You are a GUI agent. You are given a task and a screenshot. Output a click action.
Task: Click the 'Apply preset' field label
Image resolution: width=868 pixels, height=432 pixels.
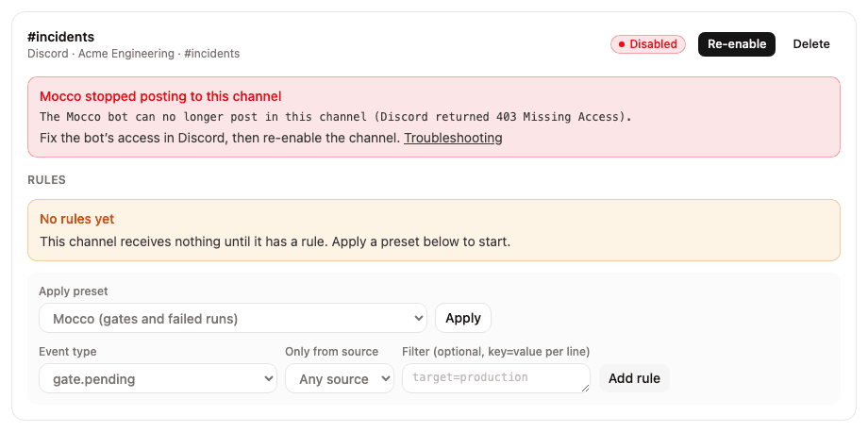73,291
